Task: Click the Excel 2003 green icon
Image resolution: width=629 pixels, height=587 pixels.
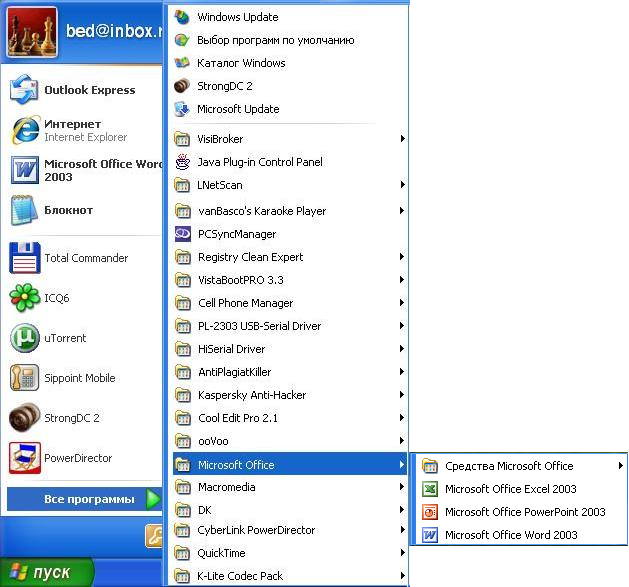Action: tap(430, 489)
